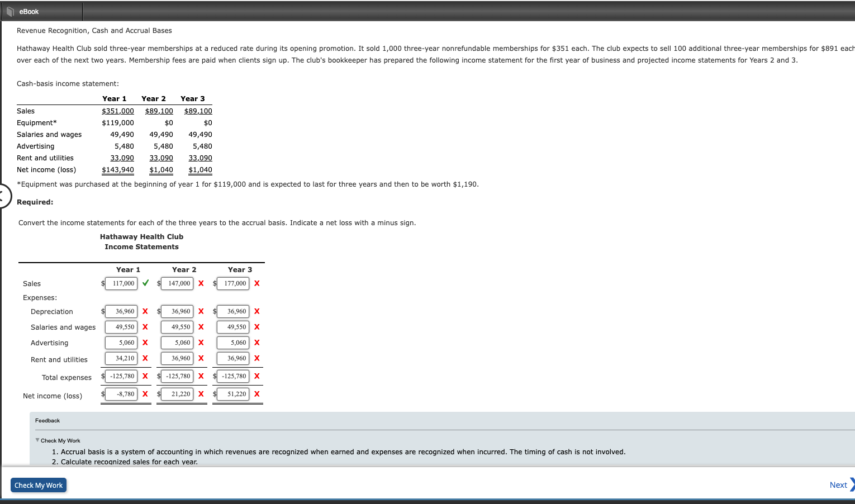
Task: Click the red X beside Year 1 Net income
Action: pyautogui.click(x=145, y=394)
